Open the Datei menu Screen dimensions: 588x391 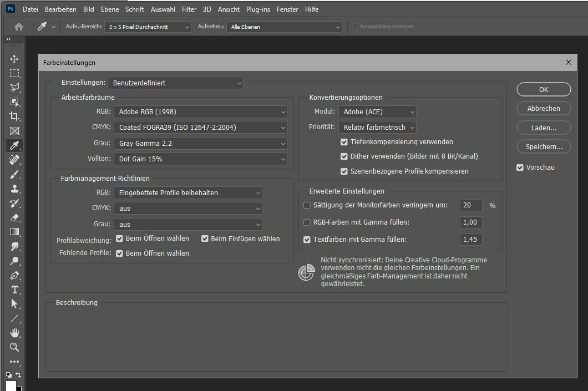pyautogui.click(x=31, y=9)
